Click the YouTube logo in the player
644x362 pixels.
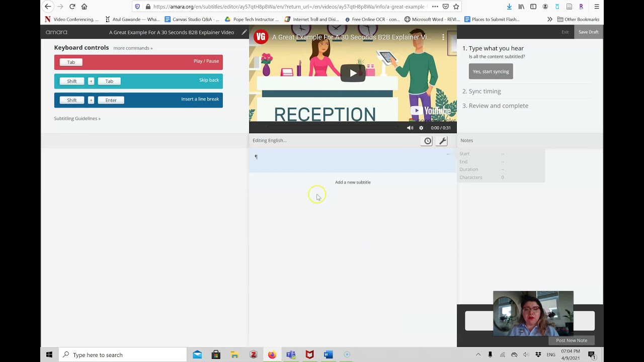pyautogui.click(x=430, y=111)
